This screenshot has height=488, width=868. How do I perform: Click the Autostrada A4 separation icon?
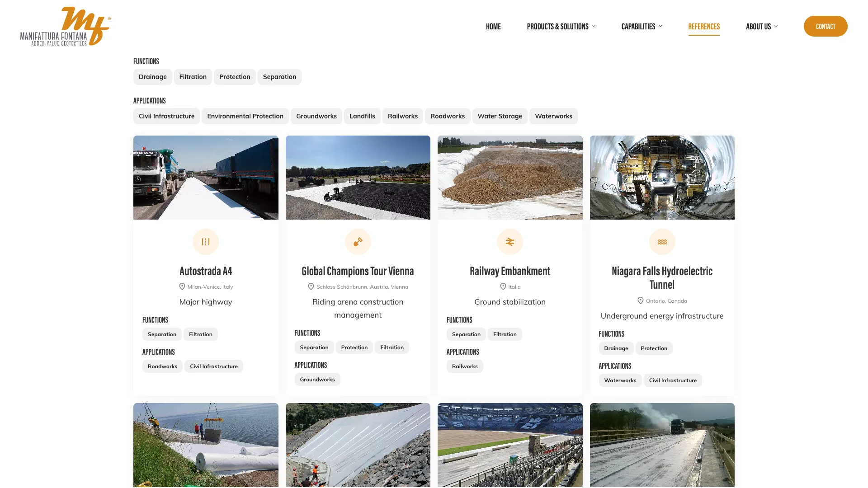(206, 242)
